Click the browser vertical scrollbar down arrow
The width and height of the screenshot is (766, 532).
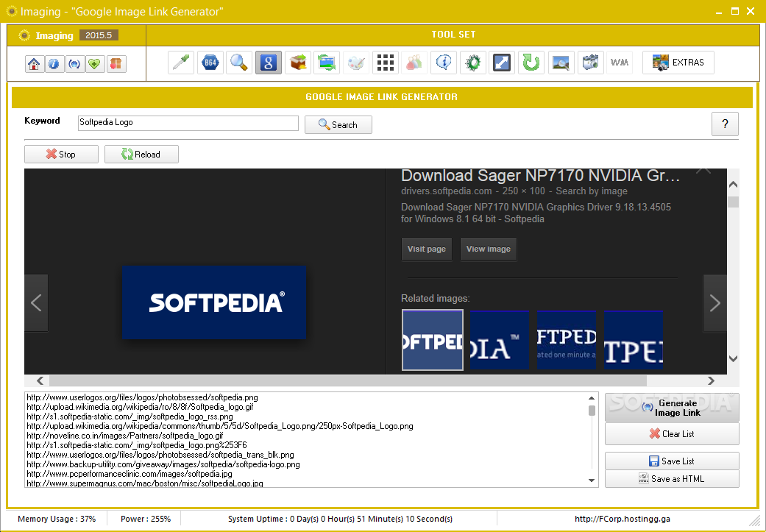[733, 358]
